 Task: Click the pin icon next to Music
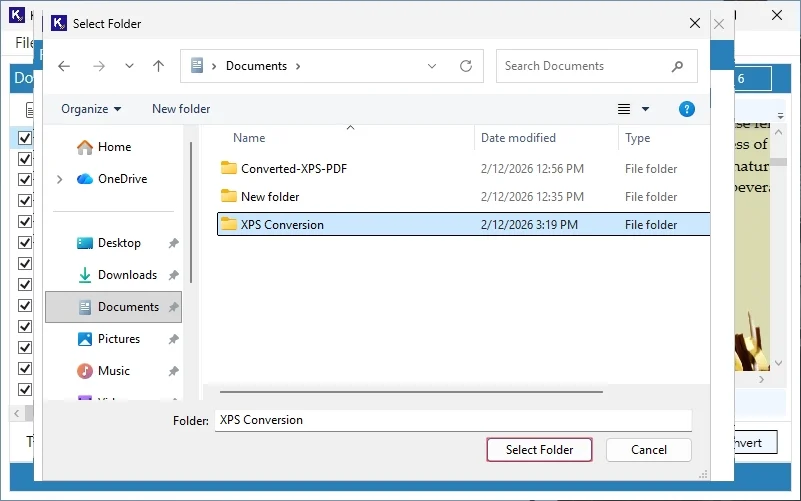[x=174, y=371]
